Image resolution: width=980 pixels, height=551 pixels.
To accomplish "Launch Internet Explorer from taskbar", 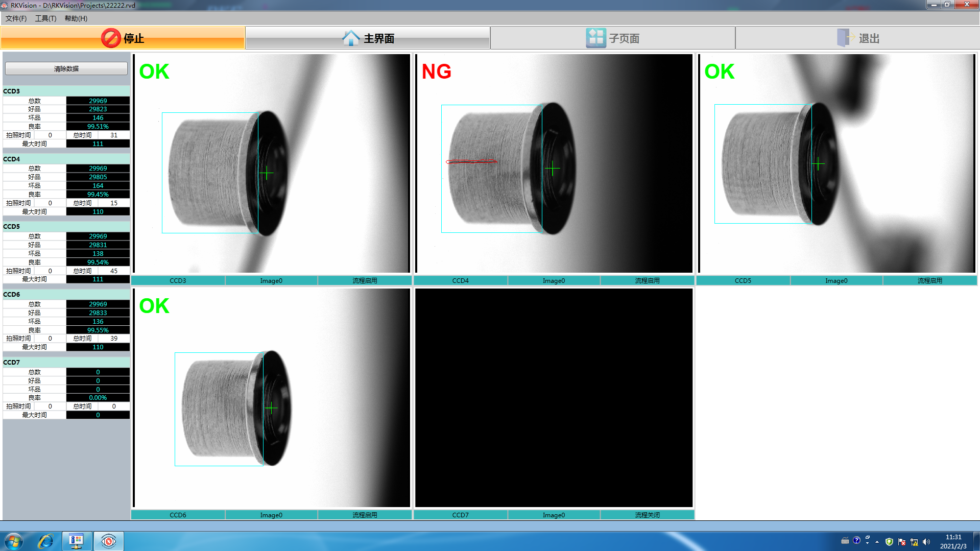I will 45,541.
